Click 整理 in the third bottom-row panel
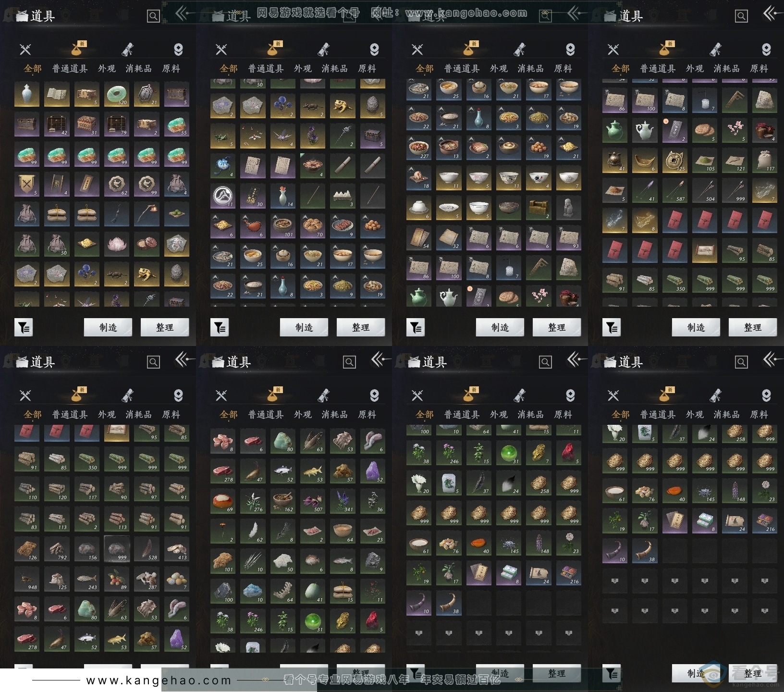Screen dimensions: 784x692 tap(557, 673)
